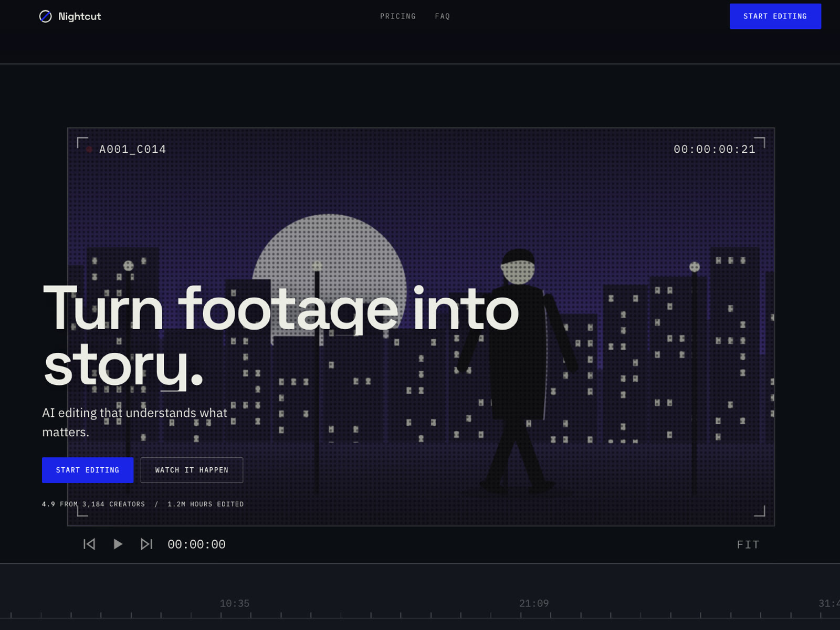The image size is (840, 630).
Task: Click the hero Start Editing button
Action: tap(88, 470)
